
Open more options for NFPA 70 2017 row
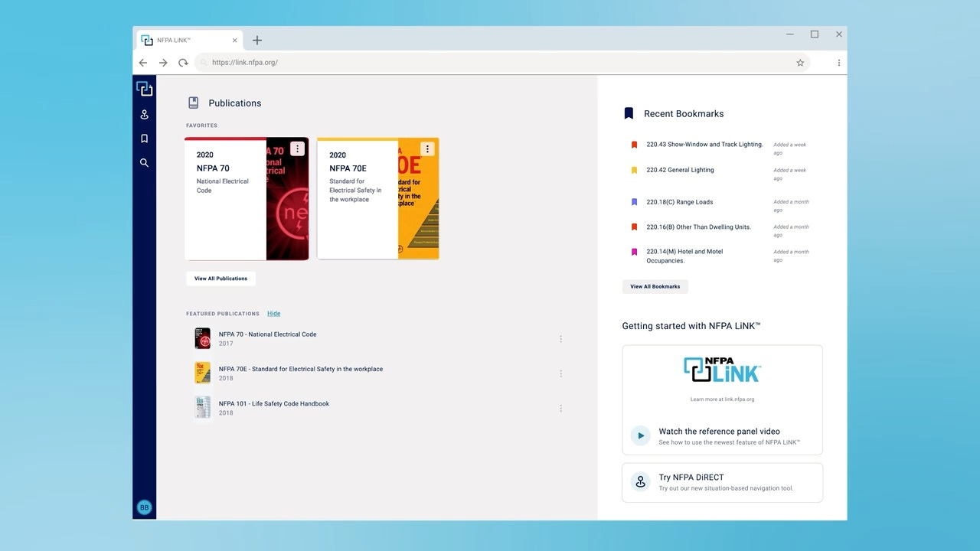(x=560, y=339)
